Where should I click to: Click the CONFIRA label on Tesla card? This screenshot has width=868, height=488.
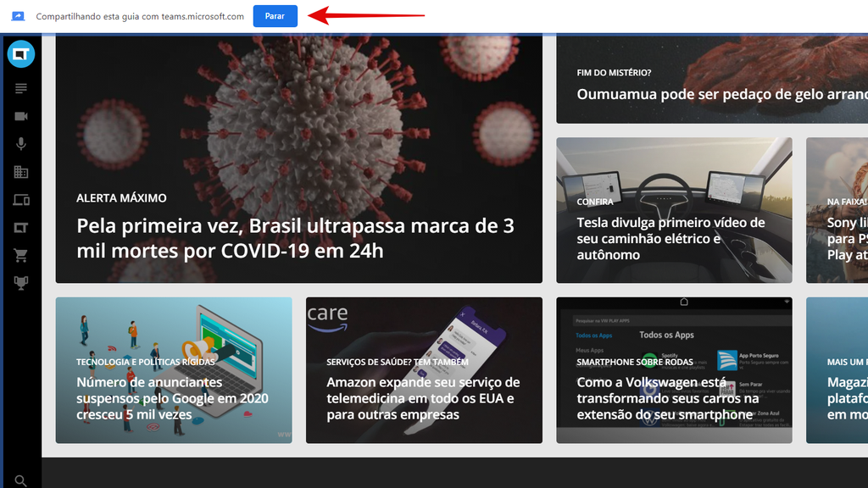[x=595, y=202]
